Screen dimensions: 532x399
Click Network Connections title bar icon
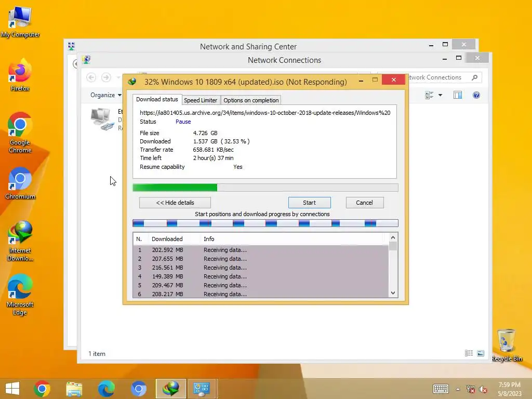click(86, 60)
